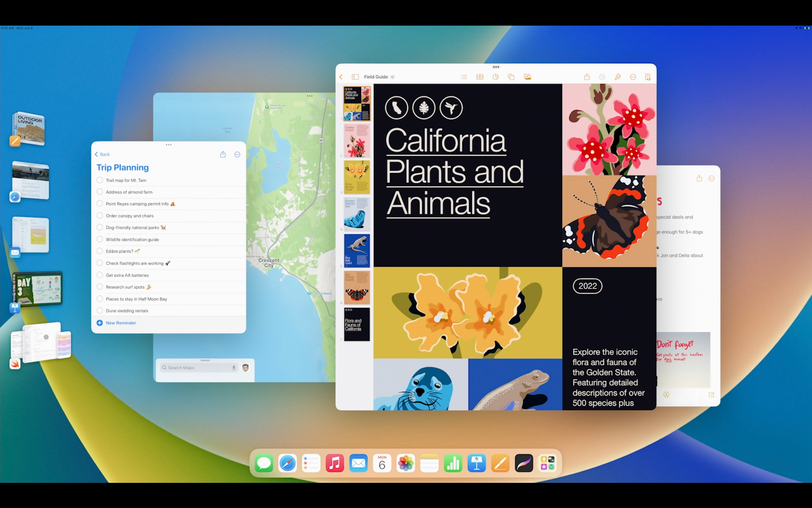Open the Pages More options menu

click(633, 77)
